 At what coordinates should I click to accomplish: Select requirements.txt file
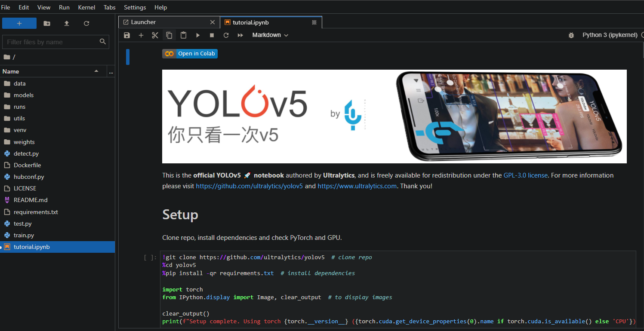[x=57, y=212]
